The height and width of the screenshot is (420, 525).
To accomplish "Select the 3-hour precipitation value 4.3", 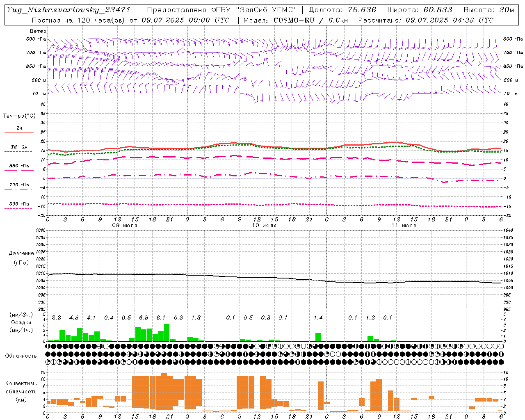I will tap(74, 317).
